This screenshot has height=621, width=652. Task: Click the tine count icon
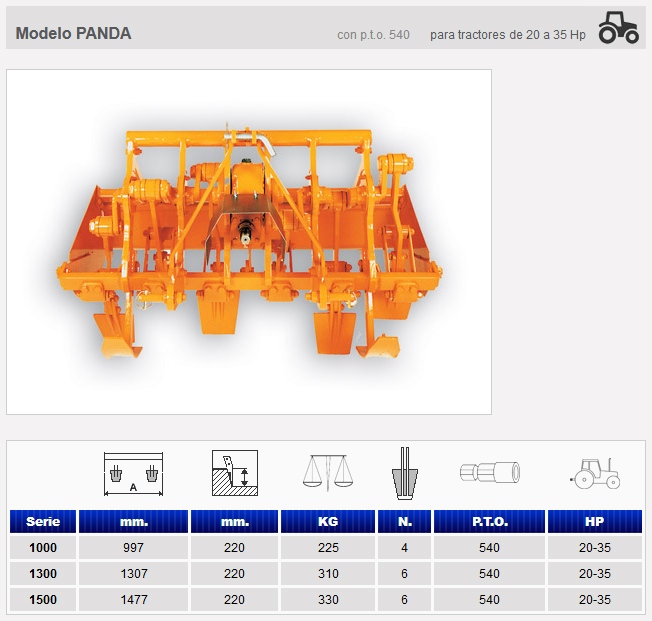pos(405,473)
